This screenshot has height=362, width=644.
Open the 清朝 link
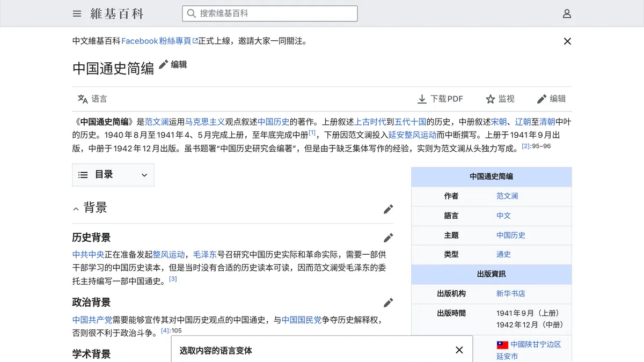pos(547,122)
